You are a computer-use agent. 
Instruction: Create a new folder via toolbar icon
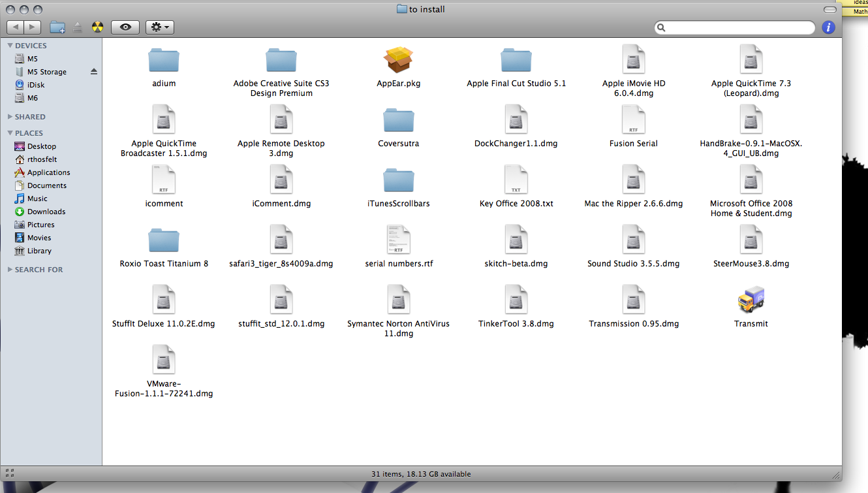pyautogui.click(x=58, y=27)
